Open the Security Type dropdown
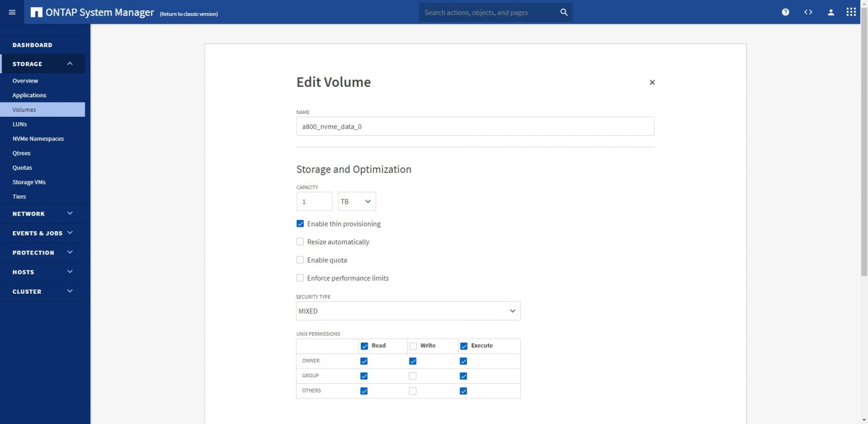This screenshot has width=868, height=424. click(407, 311)
